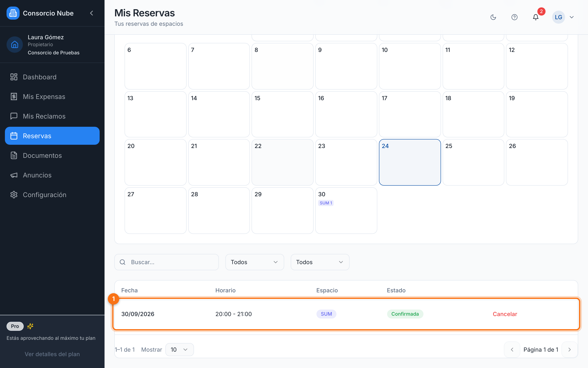
Task: Click the Fecha column header
Action: pyautogui.click(x=129, y=290)
